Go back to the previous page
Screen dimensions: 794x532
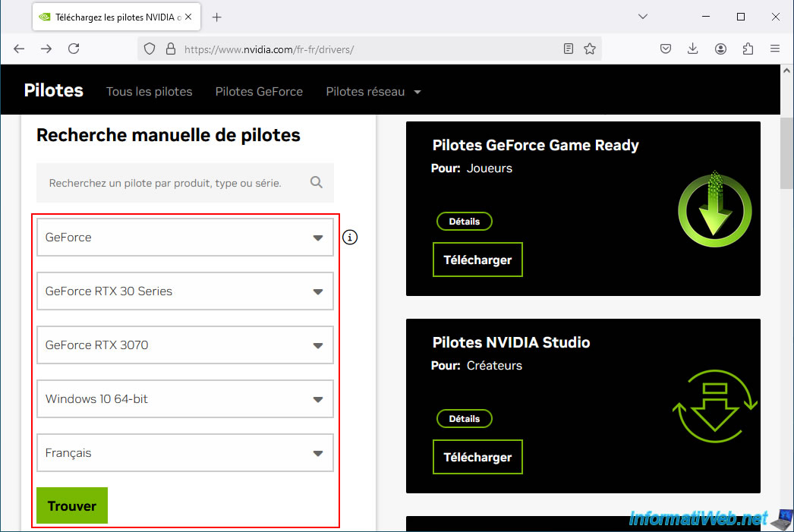tap(19, 49)
